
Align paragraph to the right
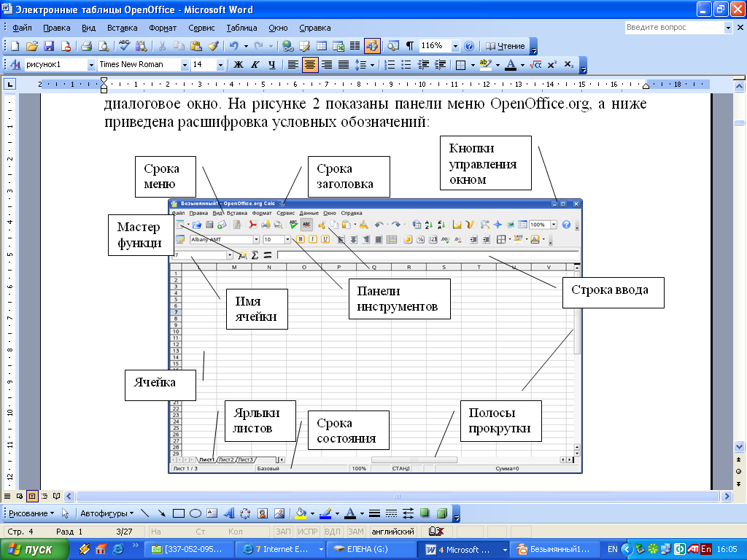coord(327,64)
